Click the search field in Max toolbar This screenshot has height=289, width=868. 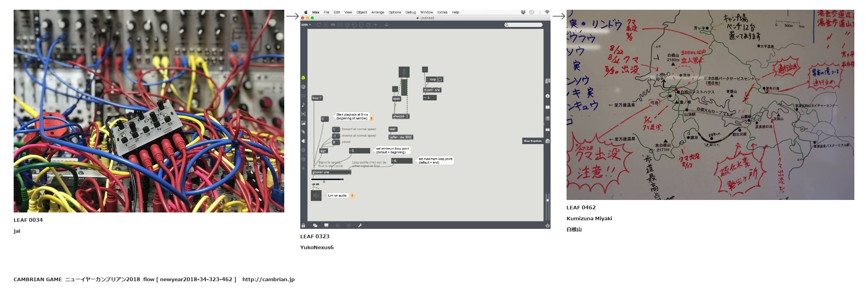[524, 25]
